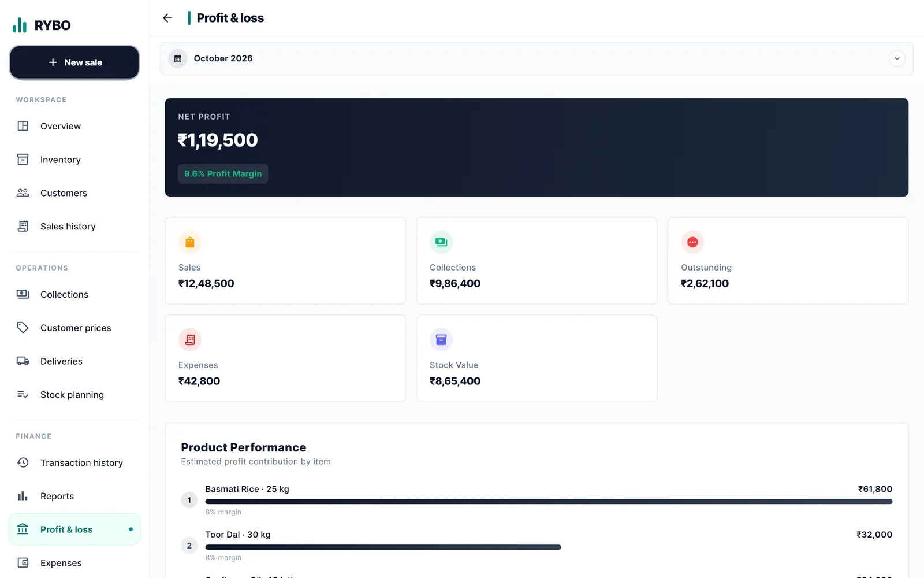Click the Toor Dal · 30 kg row label
The height and width of the screenshot is (578, 924).
click(238, 535)
